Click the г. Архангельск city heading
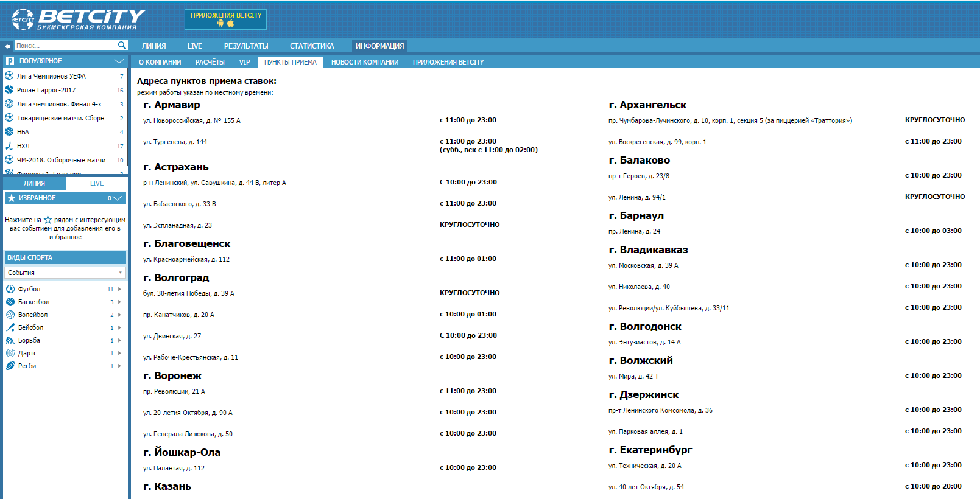The height and width of the screenshot is (499, 980). pos(647,105)
